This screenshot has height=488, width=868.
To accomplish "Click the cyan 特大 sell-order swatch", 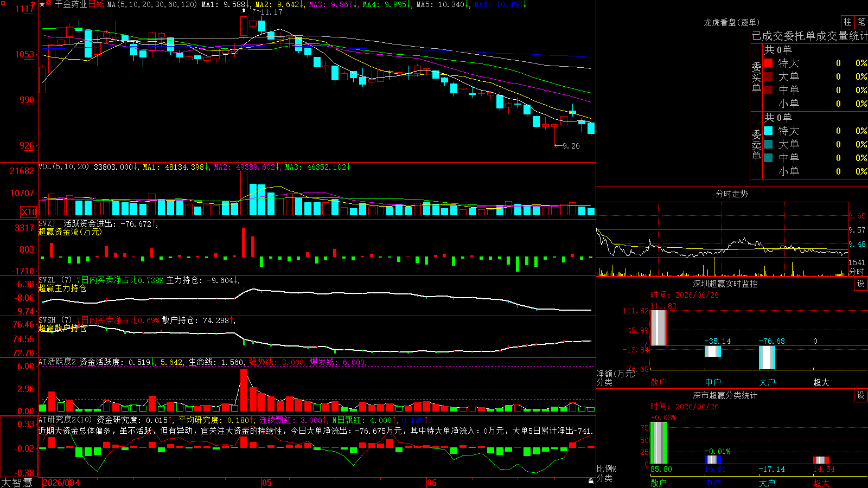I will (x=768, y=131).
